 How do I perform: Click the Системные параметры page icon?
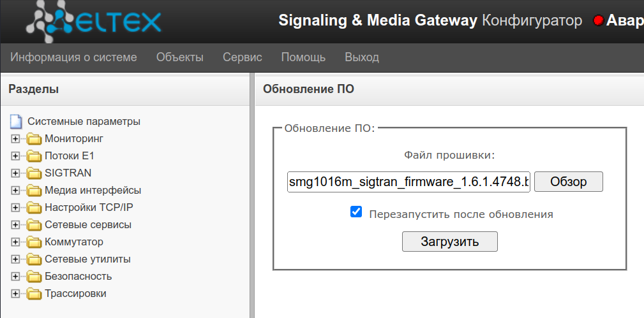tap(16, 122)
